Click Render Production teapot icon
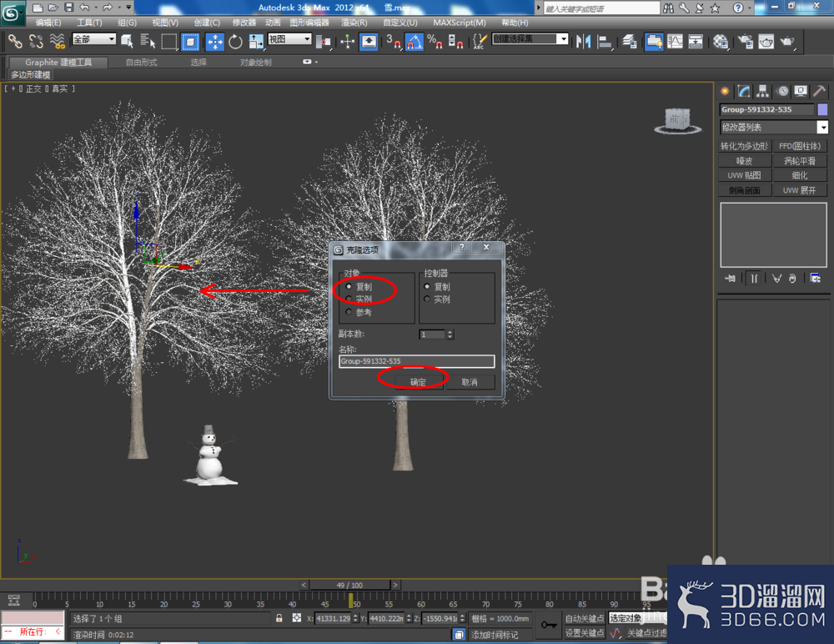The image size is (834, 644). 787,42
